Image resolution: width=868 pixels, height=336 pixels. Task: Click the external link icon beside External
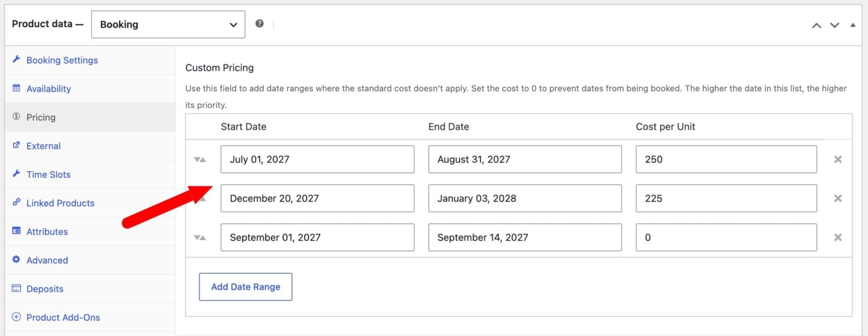point(16,145)
